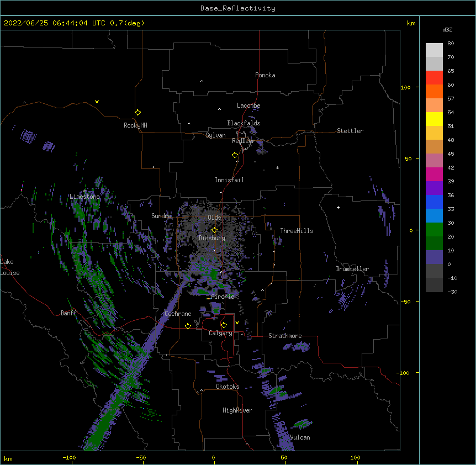Click the Lake Louise map label

(9, 267)
